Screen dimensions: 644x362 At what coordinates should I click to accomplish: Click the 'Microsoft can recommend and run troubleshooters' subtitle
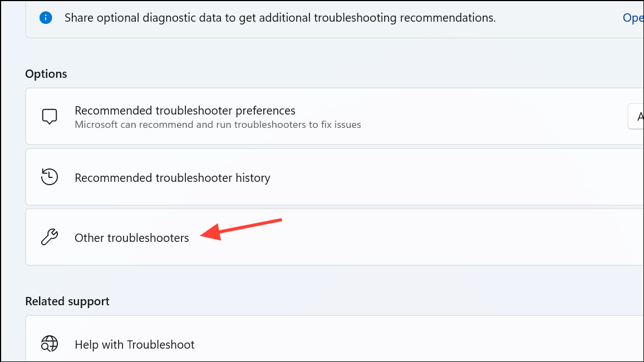(x=218, y=125)
